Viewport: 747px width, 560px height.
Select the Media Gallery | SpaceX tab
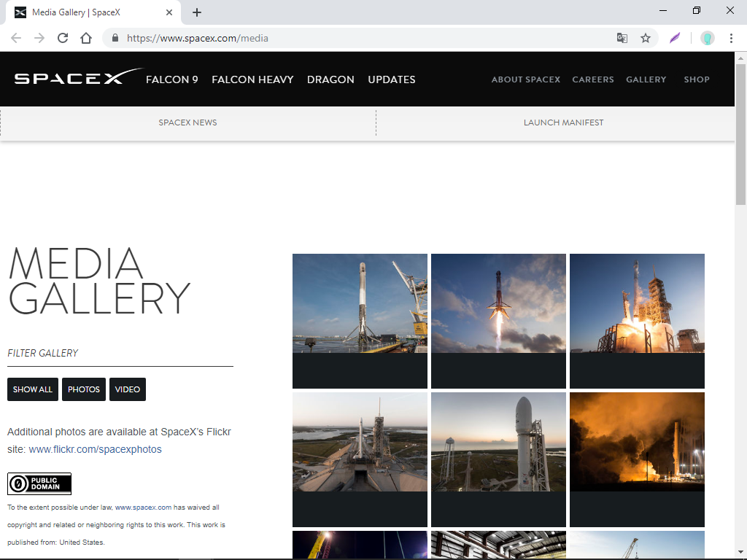[x=93, y=12]
